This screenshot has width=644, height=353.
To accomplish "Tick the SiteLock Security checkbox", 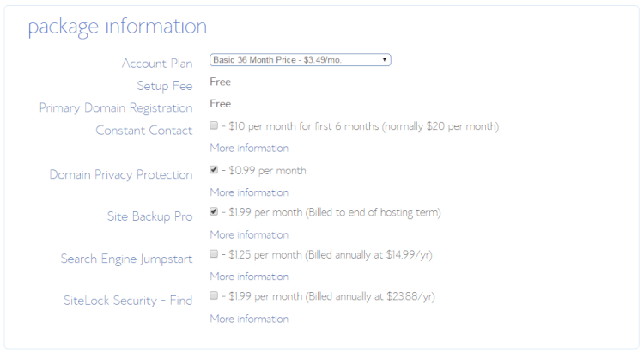I will 214,295.
